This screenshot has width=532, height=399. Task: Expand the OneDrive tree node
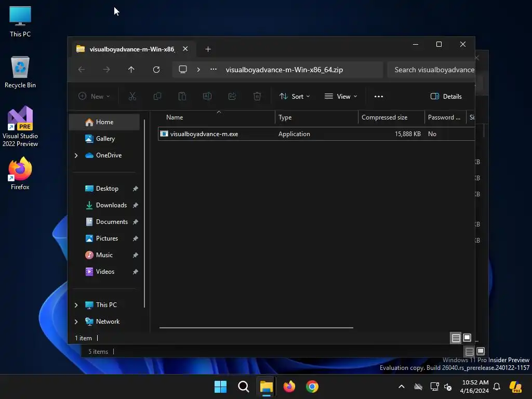pos(76,155)
